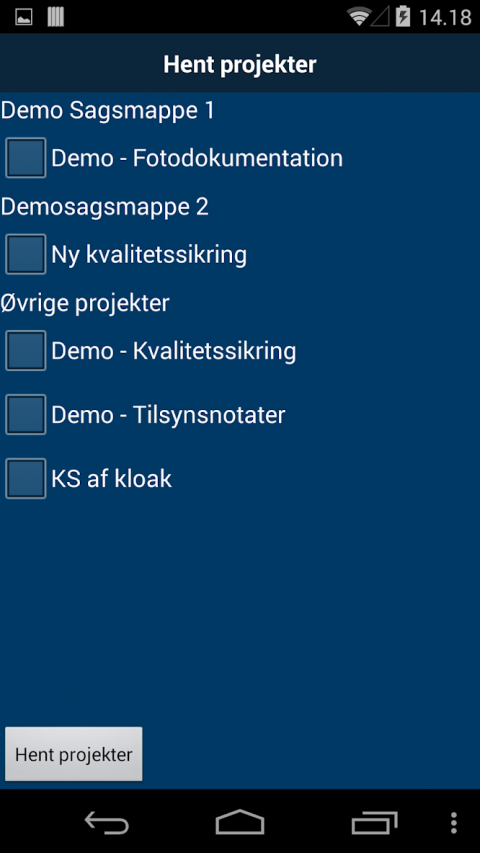This screenshot has height=853, width=480.
Task: Tap the barcode notification icon in status bar
Action: pos(56,17)
